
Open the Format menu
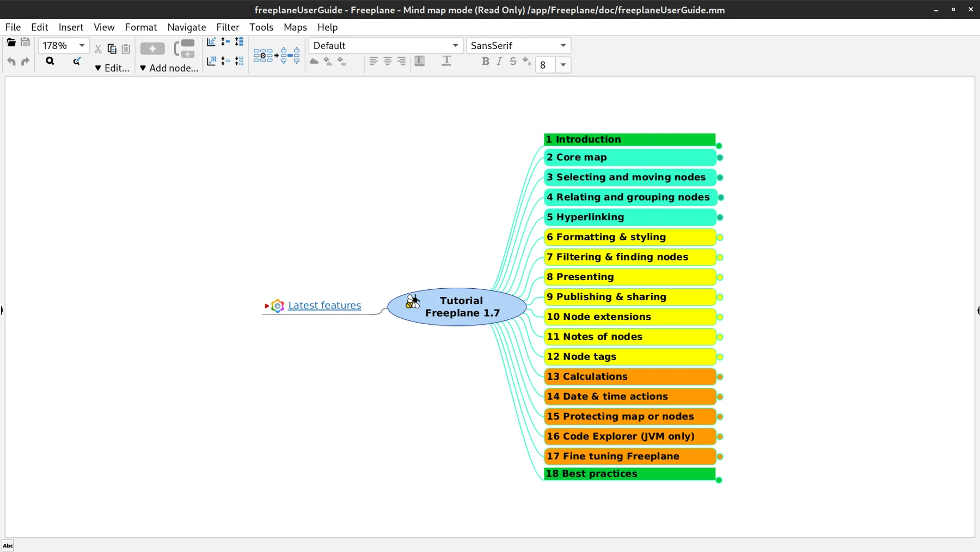click(x=140, y=27)
